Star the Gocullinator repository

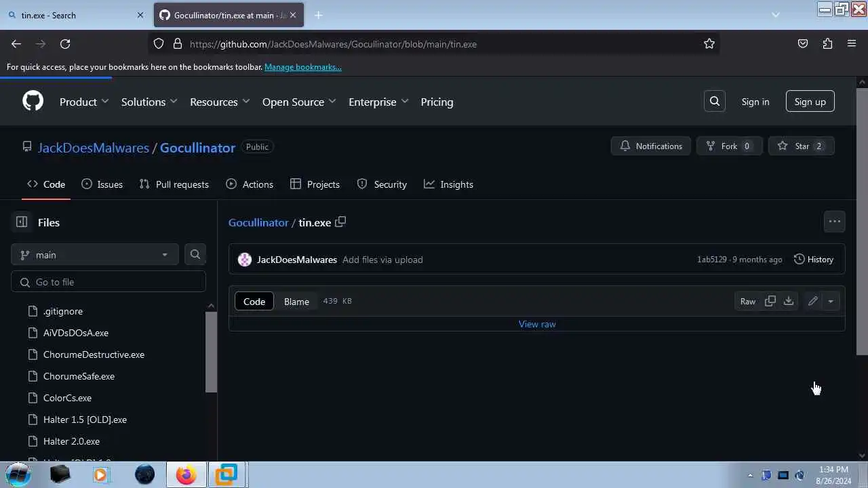coord(802,146)
